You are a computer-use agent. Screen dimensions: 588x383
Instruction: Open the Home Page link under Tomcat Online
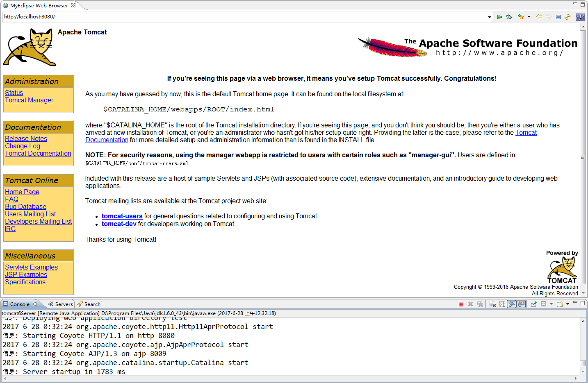tap(22, 192)
